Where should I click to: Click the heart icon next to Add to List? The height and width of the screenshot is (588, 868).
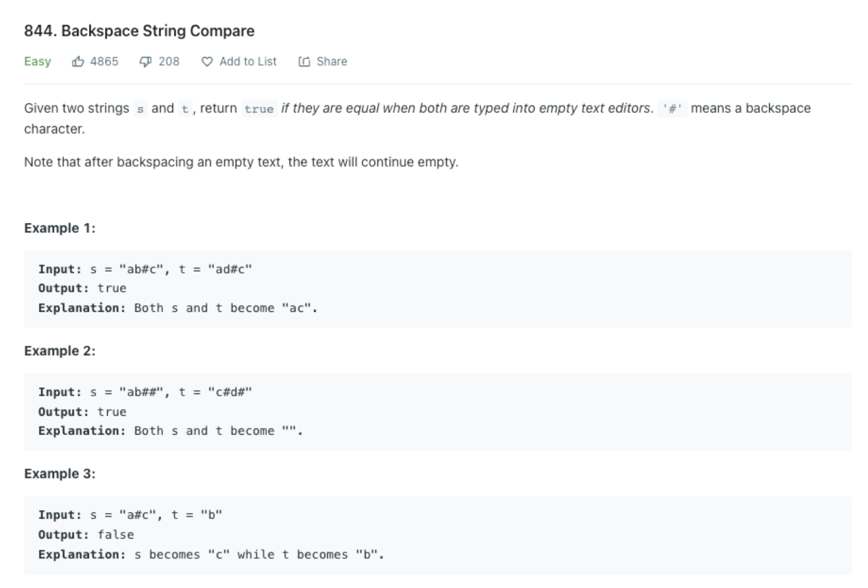click(x=206, y=61)
